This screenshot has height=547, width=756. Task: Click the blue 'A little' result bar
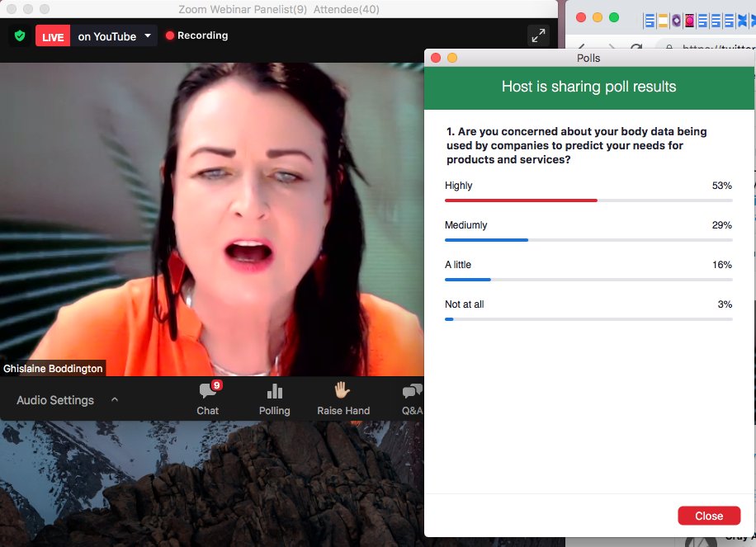point(468,280)
